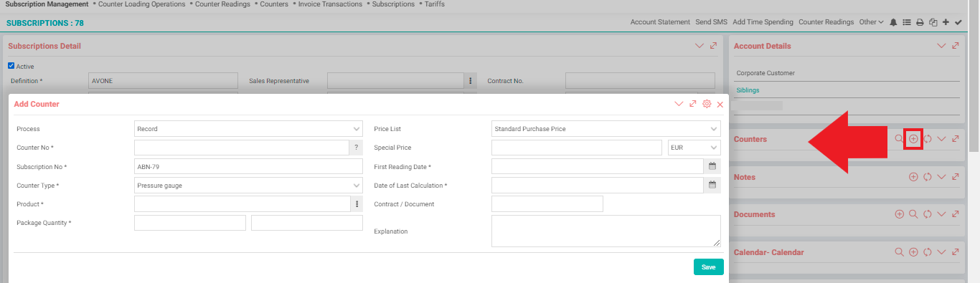Focus the Special Price input field
Viewport: 980px width, 283px height.
[x=576, y=148]
